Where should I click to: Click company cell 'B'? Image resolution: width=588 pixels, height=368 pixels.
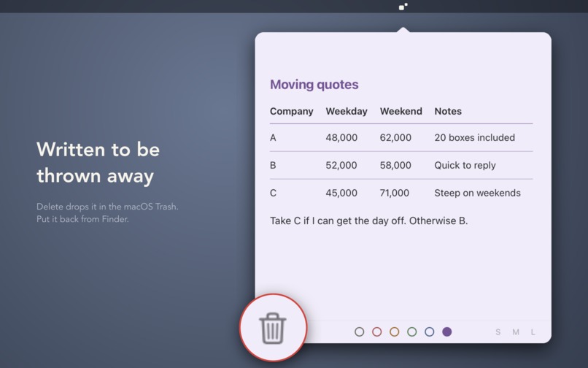(273, 166)
